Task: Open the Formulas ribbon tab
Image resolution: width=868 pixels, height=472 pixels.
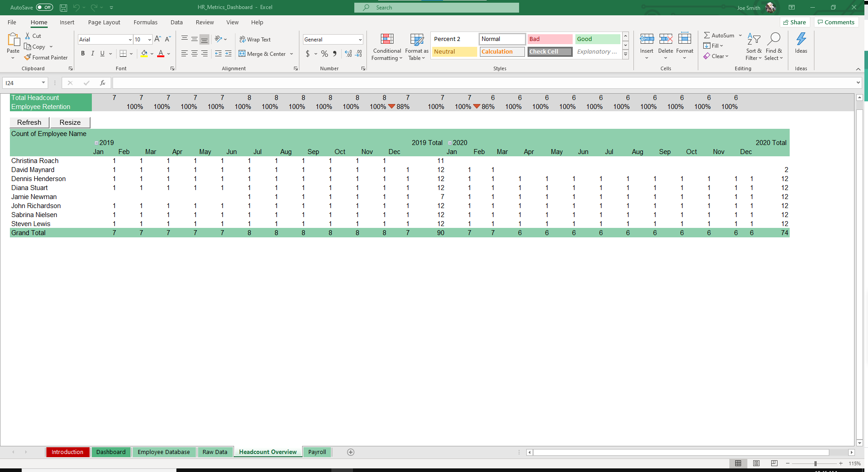Action: 145,23
